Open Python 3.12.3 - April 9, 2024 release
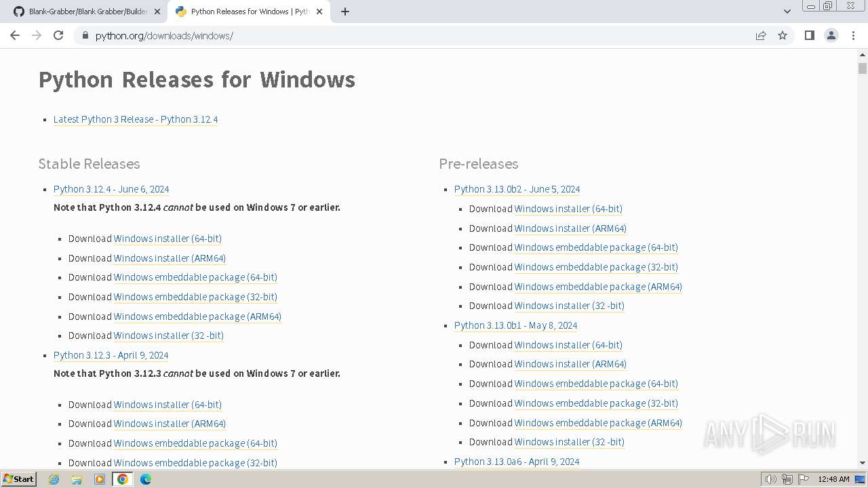This screenshot has width=868, height=488. [x=111, y=355]
